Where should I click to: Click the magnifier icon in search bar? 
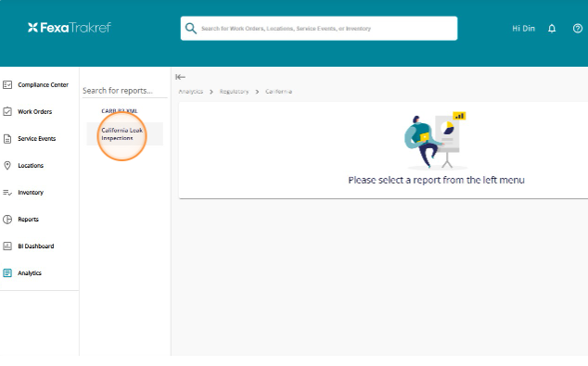pyautogui.click(x=191, y=29)
